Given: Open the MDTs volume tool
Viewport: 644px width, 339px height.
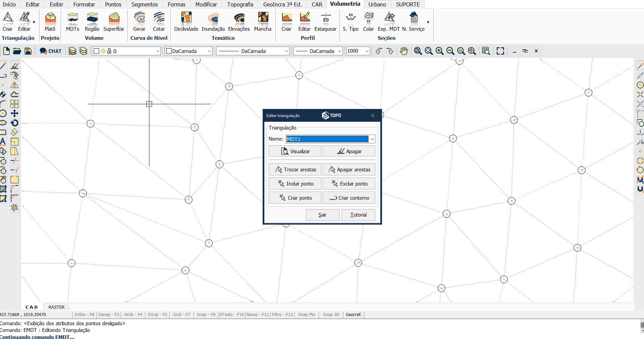Looking at the screenshot, I should pyautogui.click(x=72, y=22).
